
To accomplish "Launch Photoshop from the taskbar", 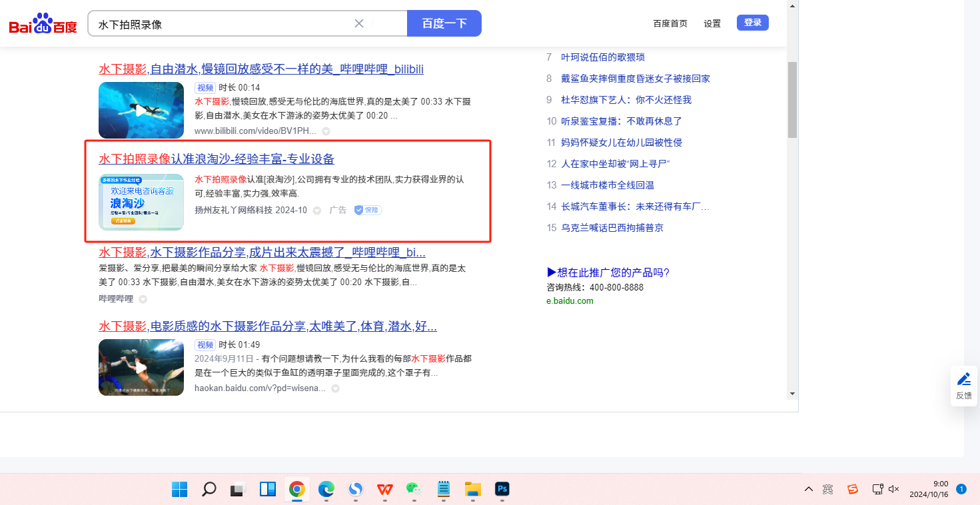I will [502, 490].
